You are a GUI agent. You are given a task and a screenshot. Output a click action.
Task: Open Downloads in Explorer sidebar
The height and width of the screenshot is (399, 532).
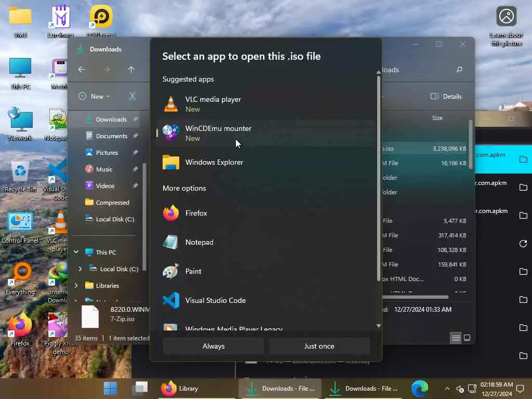pyautogui.click(x=106, y=119)
